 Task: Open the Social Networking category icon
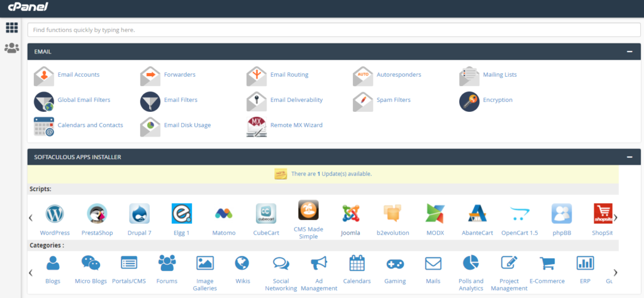[x=281, y=263]
